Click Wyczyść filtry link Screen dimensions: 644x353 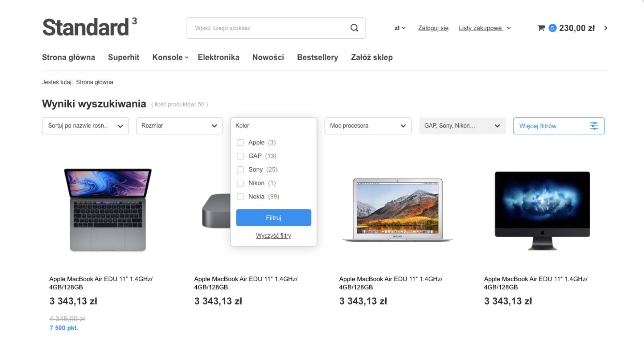pos(274,236)
